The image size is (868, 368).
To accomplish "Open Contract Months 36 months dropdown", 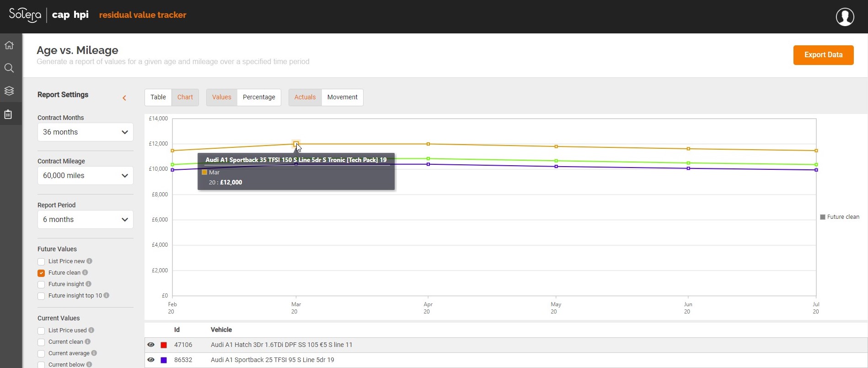I will (x=86, y=132).
